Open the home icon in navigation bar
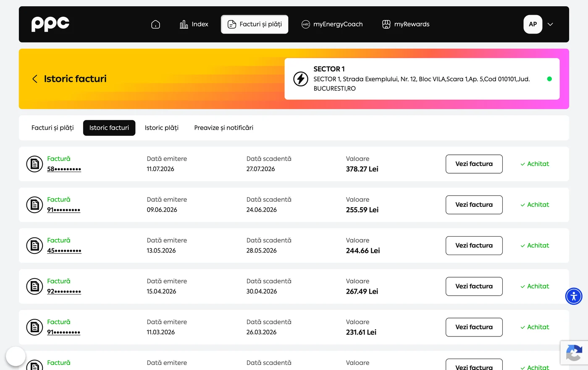This screenshot has height=370, width=588. (x=155, y=24)
